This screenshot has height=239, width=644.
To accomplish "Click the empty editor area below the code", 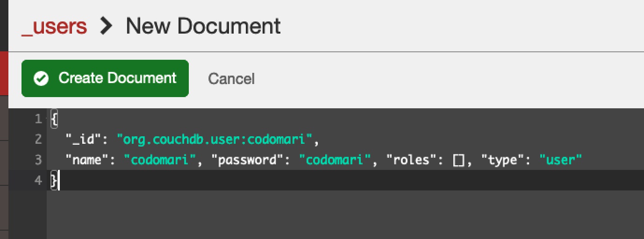I will (345, 214).
